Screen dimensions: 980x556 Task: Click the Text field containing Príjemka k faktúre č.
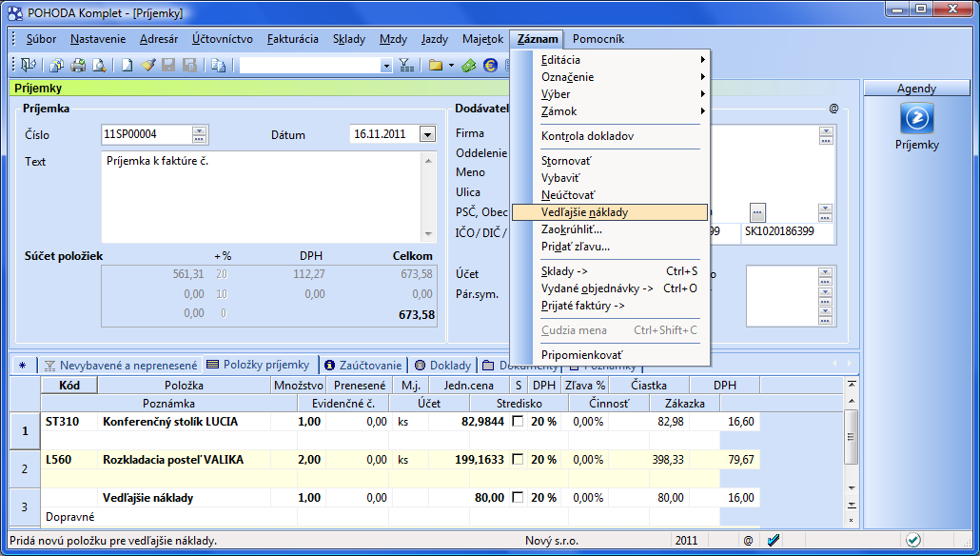coord(263,197)
